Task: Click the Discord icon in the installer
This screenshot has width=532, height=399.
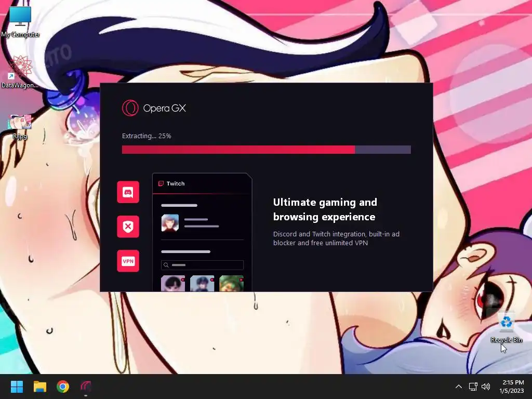Action: pos(128,192)
